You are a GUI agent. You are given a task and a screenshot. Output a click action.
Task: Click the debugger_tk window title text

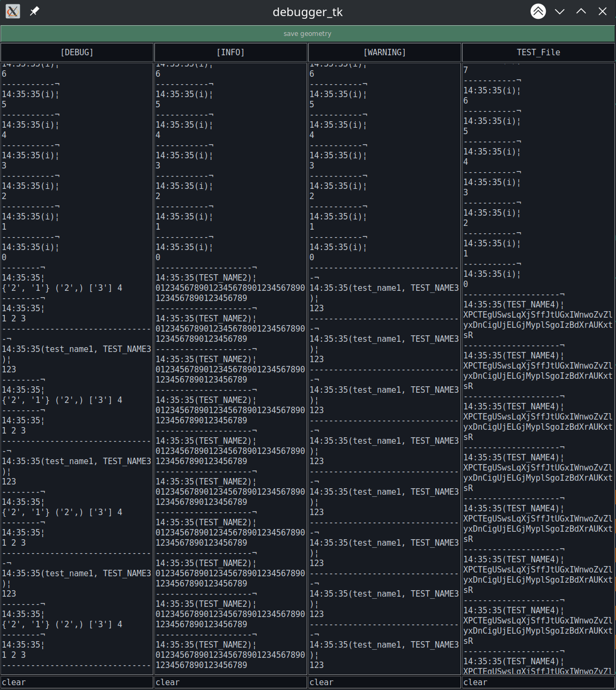pyautogui.click(x=308, y=12)
